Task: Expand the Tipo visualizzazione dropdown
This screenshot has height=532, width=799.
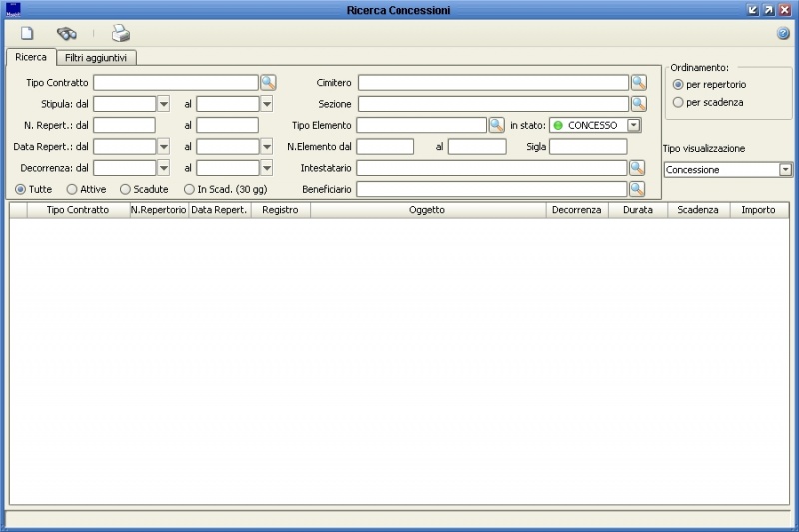Action: pos(785,170)
